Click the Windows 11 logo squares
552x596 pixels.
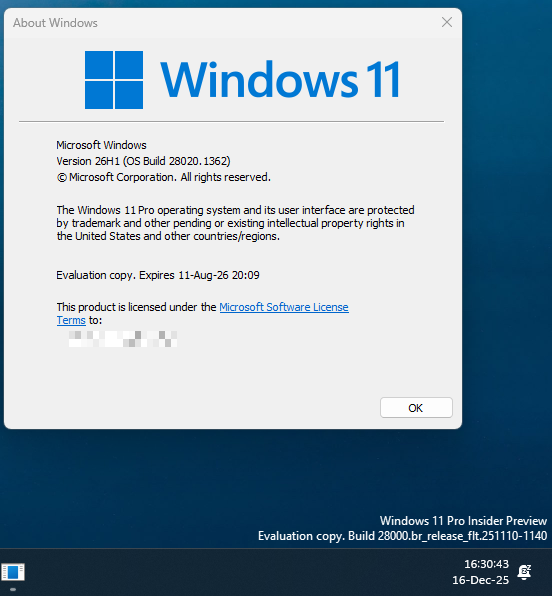pyautogui.click(x=114, y=80)
